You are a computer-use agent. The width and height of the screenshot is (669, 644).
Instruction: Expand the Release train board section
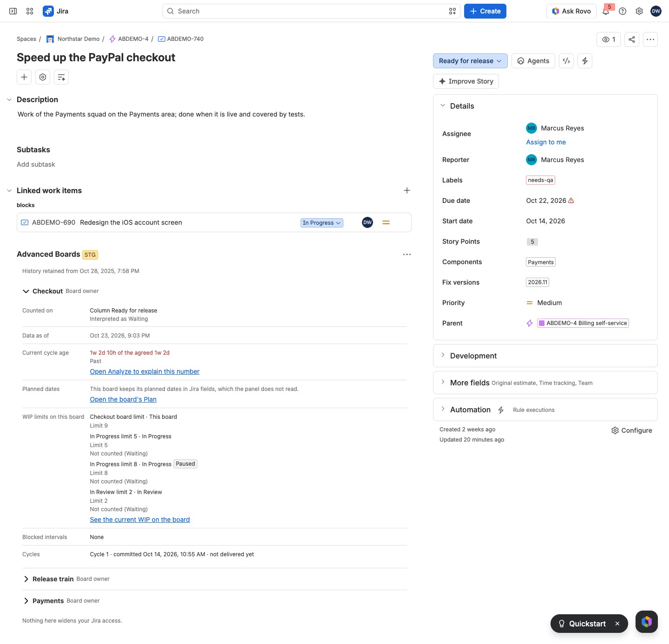point(26,579)
